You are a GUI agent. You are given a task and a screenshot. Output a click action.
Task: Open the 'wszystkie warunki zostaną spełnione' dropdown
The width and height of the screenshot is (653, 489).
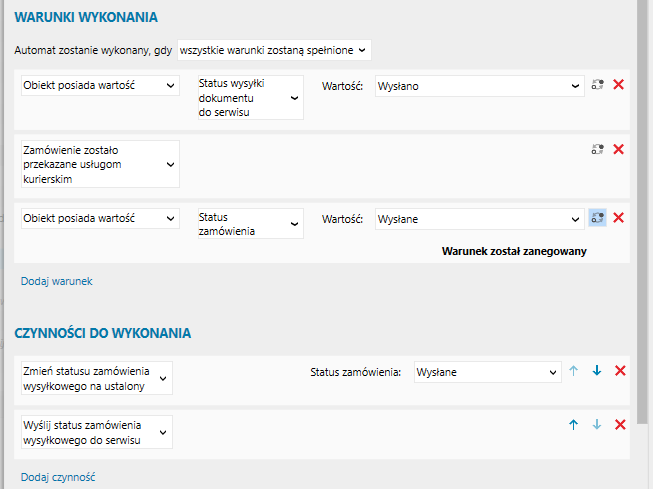pos(274,49)
